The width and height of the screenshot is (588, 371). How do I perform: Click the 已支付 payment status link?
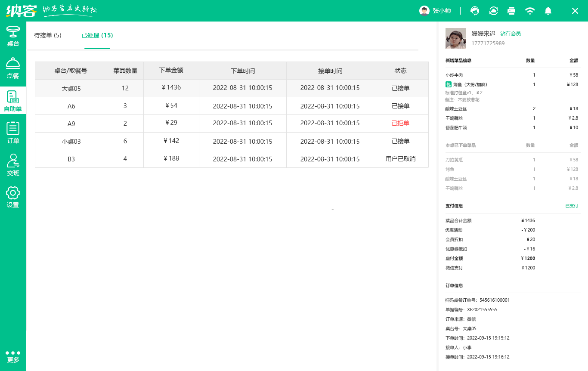pos(571,206)
